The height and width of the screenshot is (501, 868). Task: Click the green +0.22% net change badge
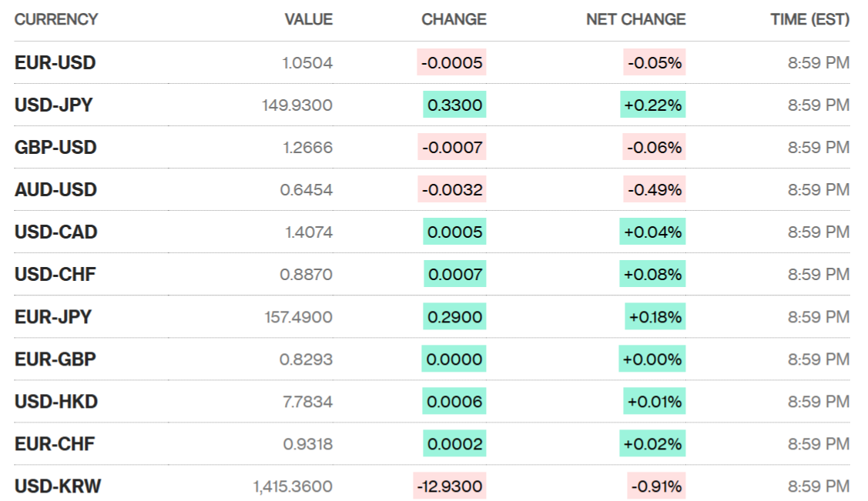tap(652, 105)
